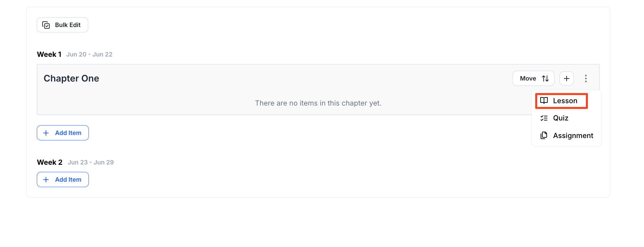Click the Bulk Edit checkbox-stack icon
This screenshot has width=644, height=247.
[46, 25]
